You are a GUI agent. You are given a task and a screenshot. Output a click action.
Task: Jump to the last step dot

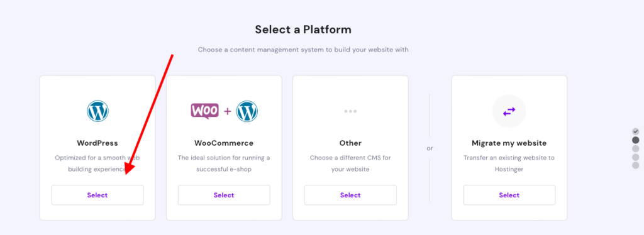coord(635,165)
